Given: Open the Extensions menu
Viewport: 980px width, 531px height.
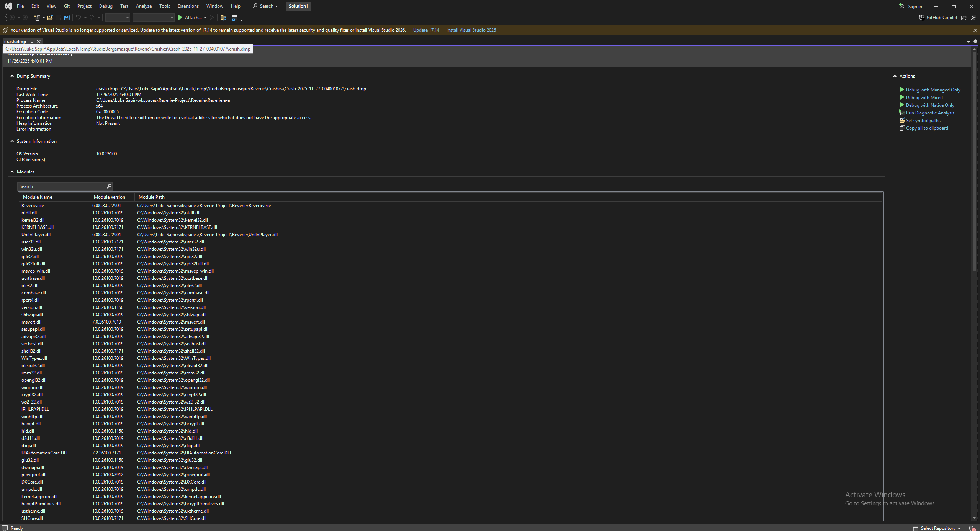Looking at the screenshot, I should coord(188,6).
